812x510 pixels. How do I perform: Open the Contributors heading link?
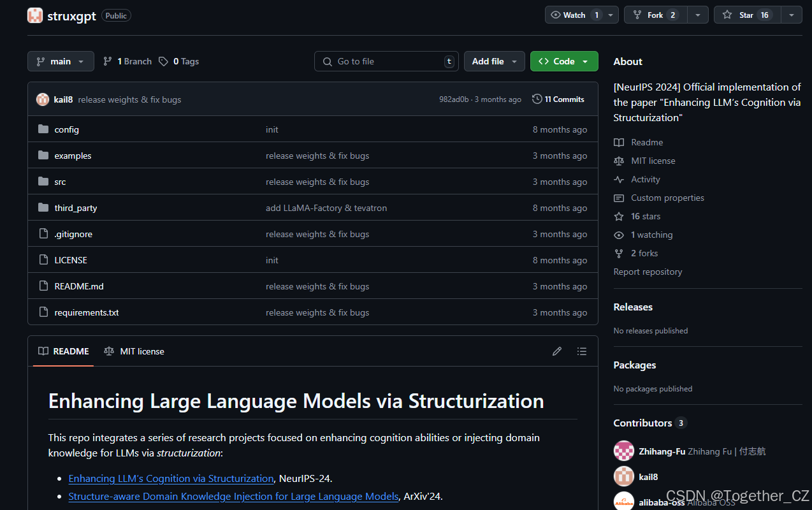[649, 423]
